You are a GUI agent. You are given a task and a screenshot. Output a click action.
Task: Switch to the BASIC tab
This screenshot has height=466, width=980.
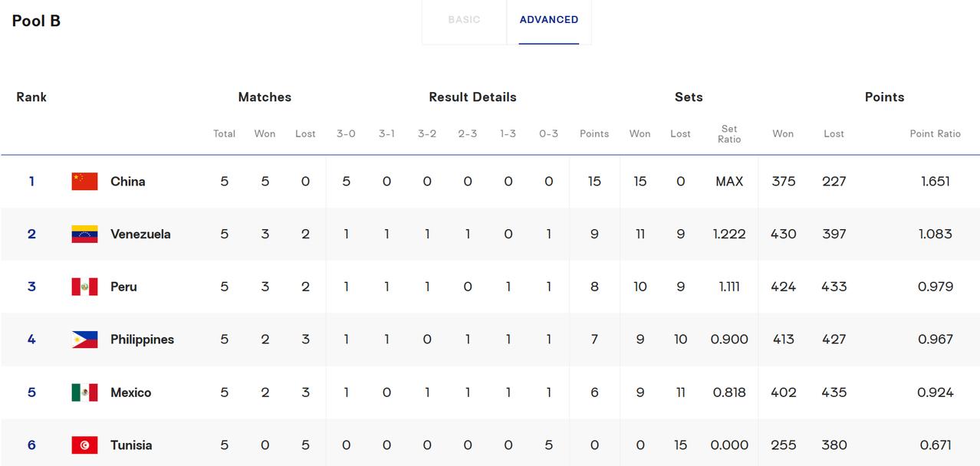tap(464, 20)
